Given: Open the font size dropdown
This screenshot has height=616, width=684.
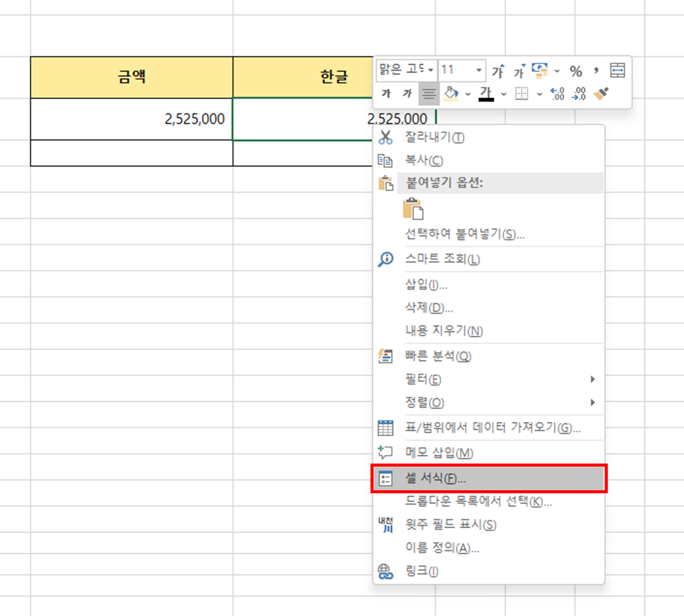Looking at the screenshot, I should 478,70.
